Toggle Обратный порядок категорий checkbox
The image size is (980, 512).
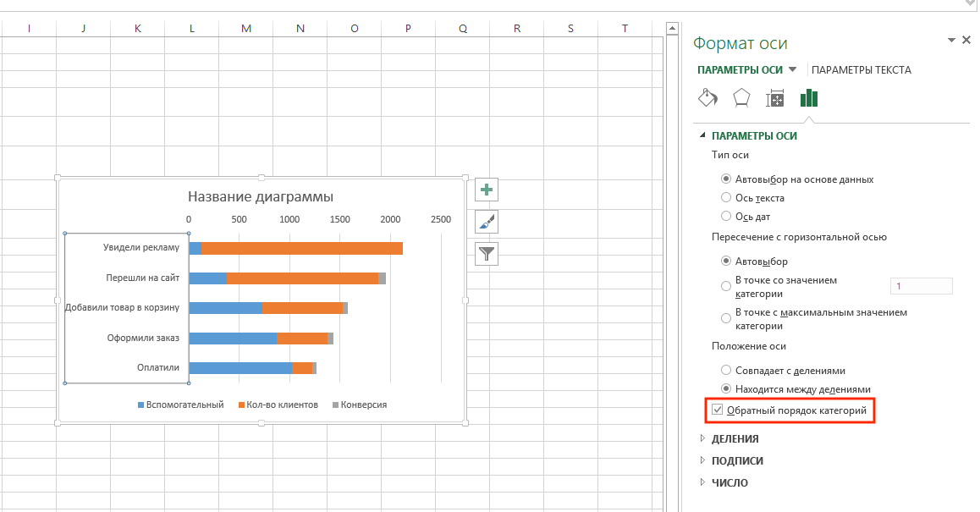click(718, 410)
